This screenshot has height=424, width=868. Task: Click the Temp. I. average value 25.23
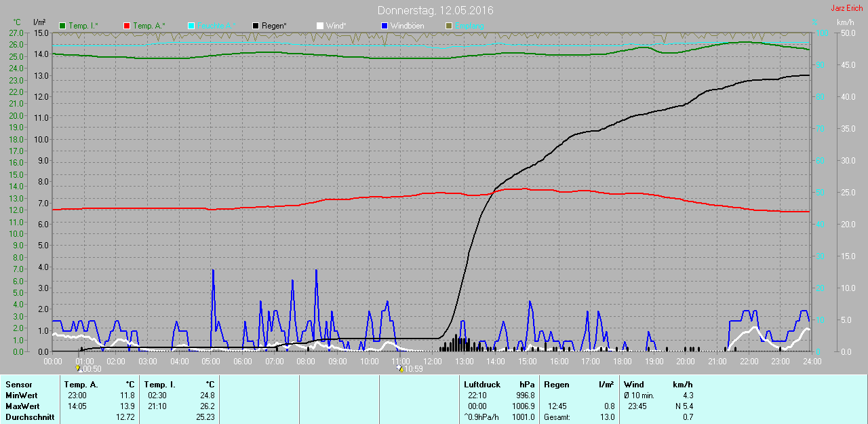[x=205, y=417]
